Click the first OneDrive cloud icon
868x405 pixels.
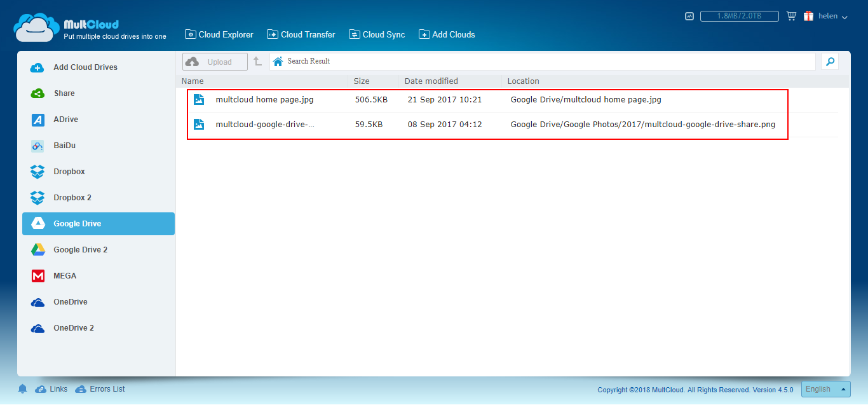[x=37, y=303]
